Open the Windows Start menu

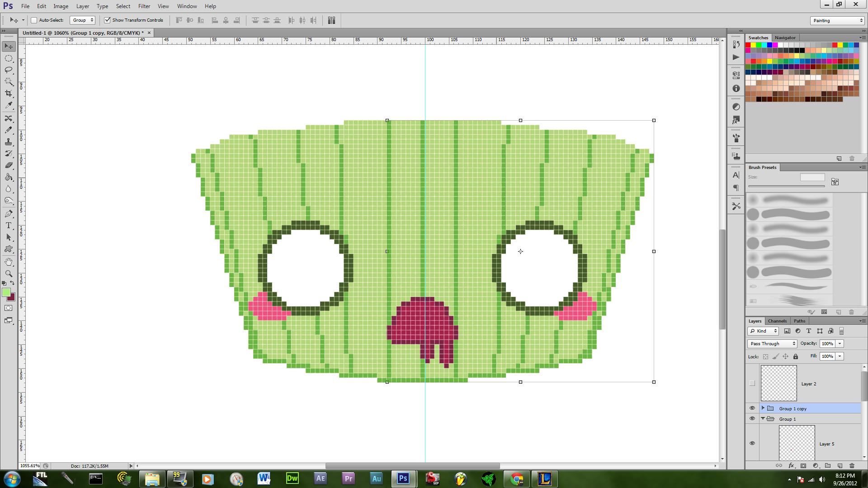pos(12,479)
